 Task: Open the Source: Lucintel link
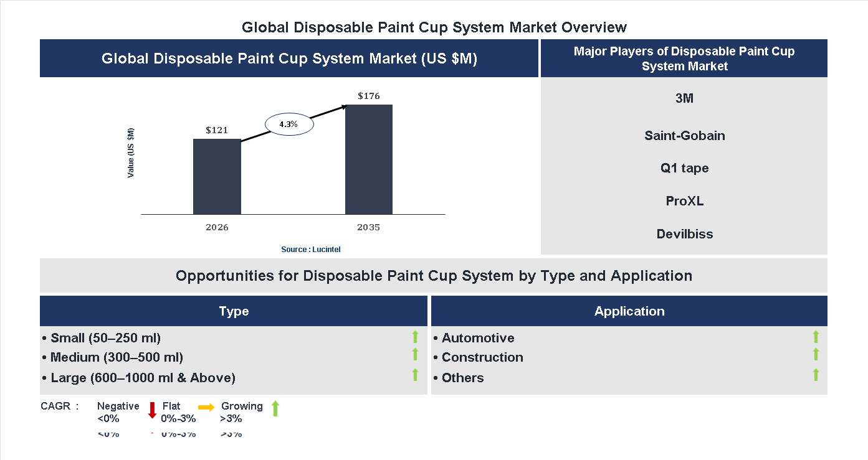tap(310, 249)
